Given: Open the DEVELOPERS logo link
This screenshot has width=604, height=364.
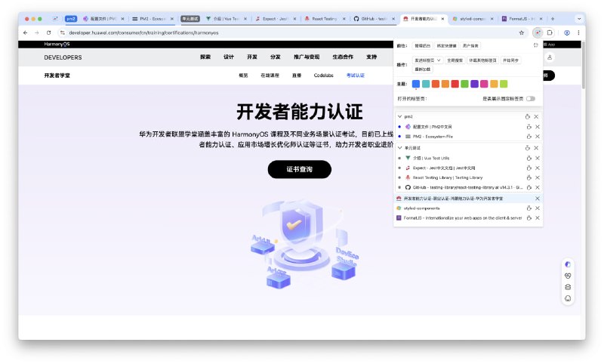Looking at the screenshot, I should tap(63, 57).
